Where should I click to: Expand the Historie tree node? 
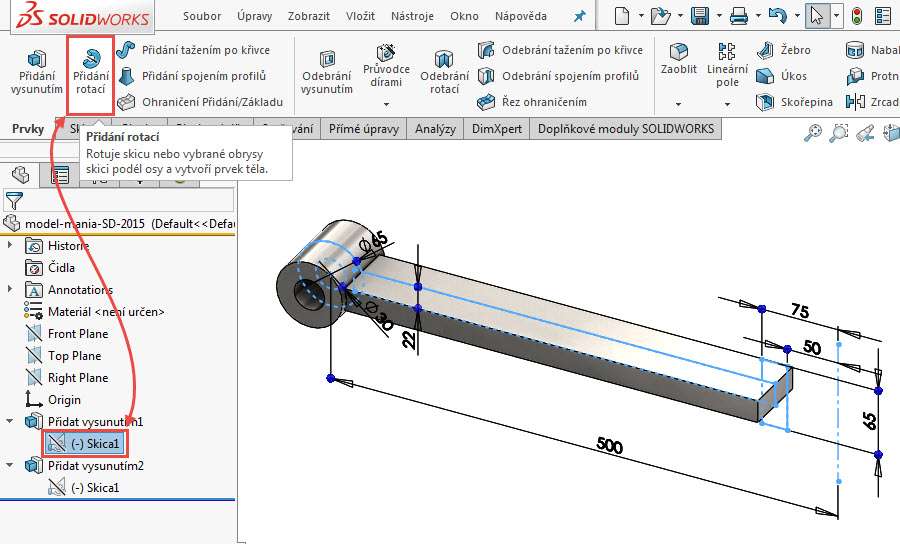click(11, 245)
